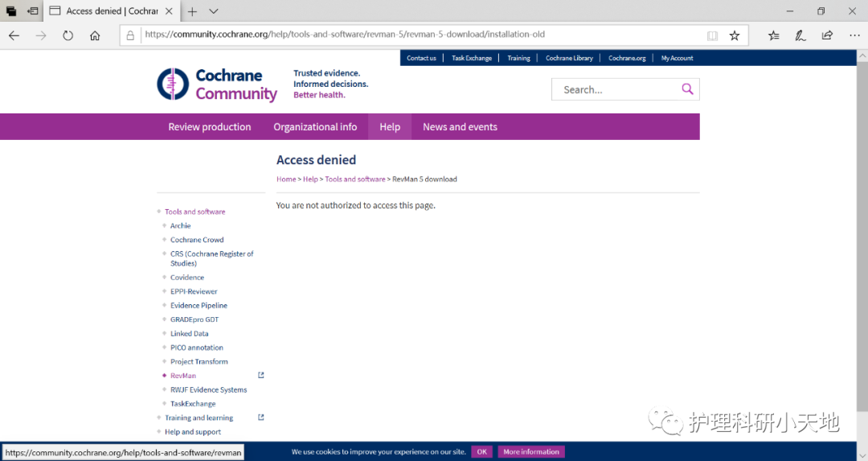Click More information cookie button

(531, 451)
